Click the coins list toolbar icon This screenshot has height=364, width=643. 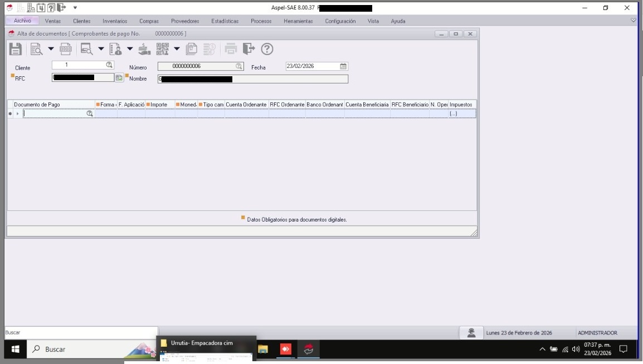209,49
